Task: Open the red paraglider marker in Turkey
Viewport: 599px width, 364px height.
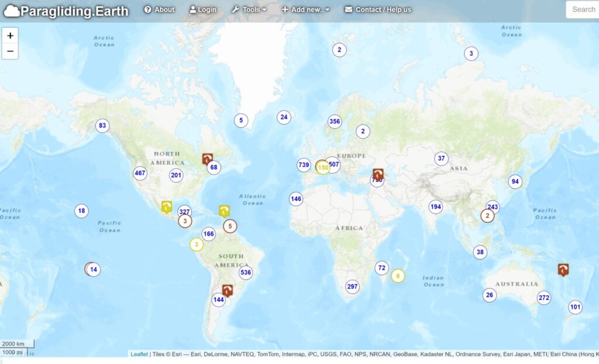Action: 378,174
